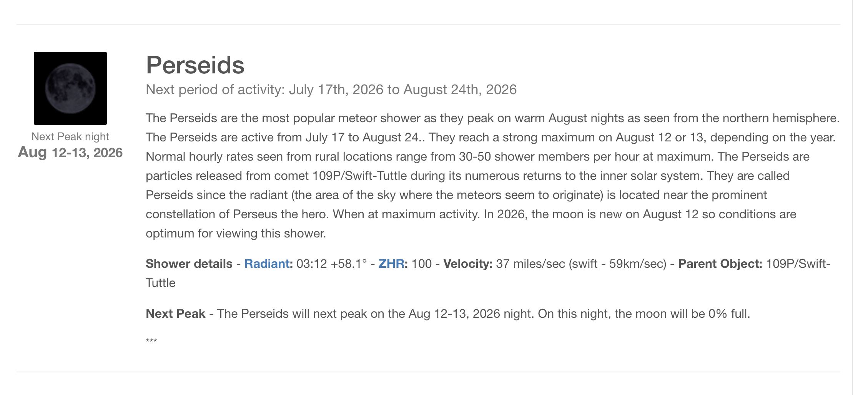Click the three asterisks separator

tap(151, 341)
